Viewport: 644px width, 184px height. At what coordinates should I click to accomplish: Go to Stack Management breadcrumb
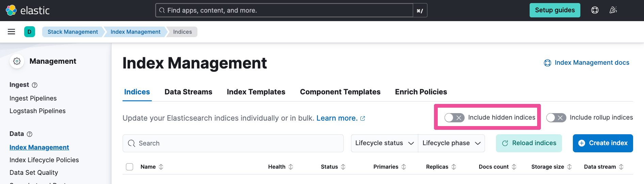coord(73,32)
